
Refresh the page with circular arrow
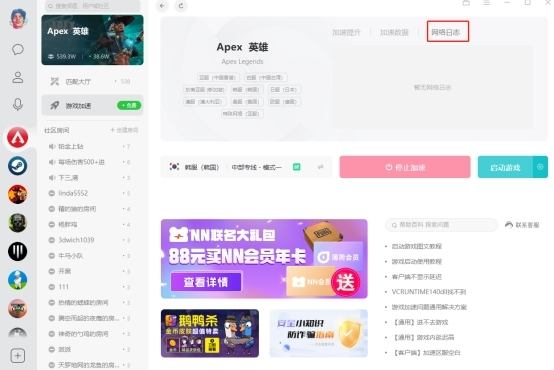click(x=181, y=6)
